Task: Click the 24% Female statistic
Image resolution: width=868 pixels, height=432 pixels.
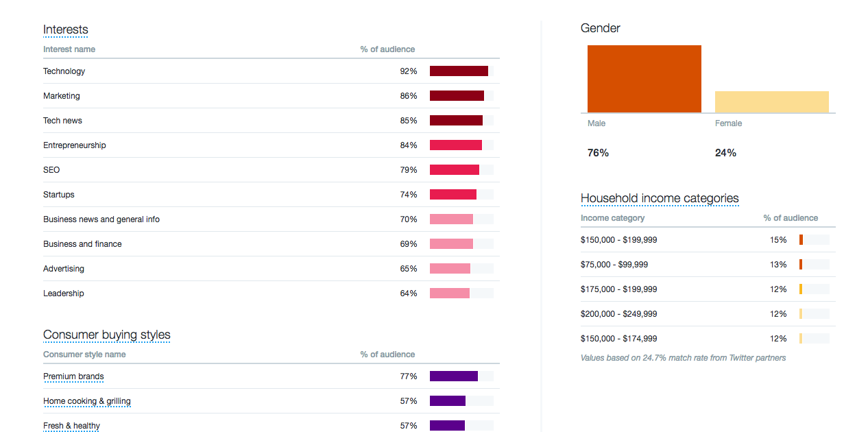Action: click(725, 152)
